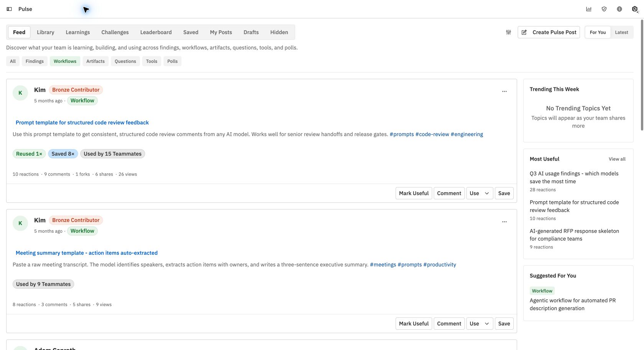Click #prompts hashtag in code review post
This screenshot has height=350, width=644.
402,134
